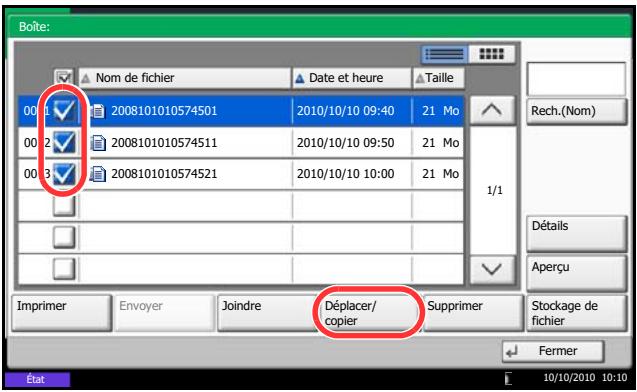Screen dimensions: 637x392
Task: Switch to thumbnail grid view icon
Action: pos(492,54)
